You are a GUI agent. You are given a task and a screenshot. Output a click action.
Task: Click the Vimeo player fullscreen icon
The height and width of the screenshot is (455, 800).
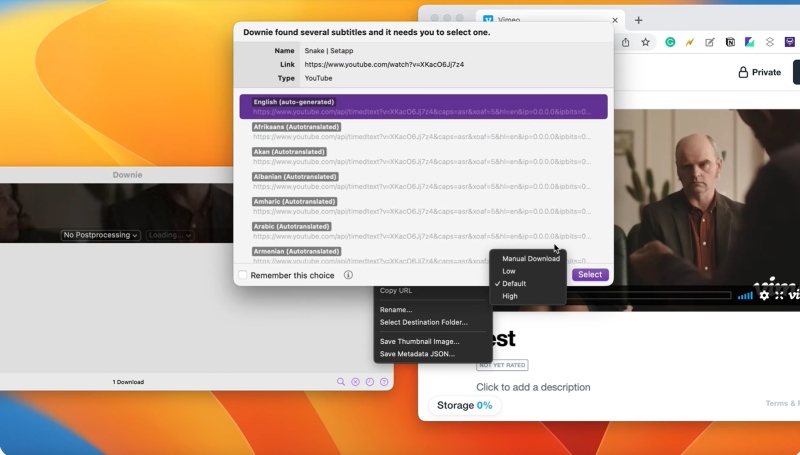(779, 295)
